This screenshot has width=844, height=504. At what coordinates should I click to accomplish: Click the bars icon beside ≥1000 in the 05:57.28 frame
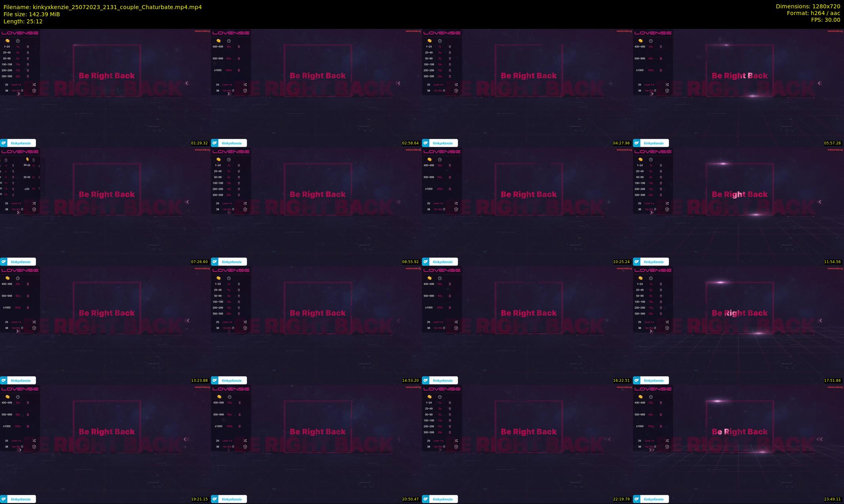661,70
